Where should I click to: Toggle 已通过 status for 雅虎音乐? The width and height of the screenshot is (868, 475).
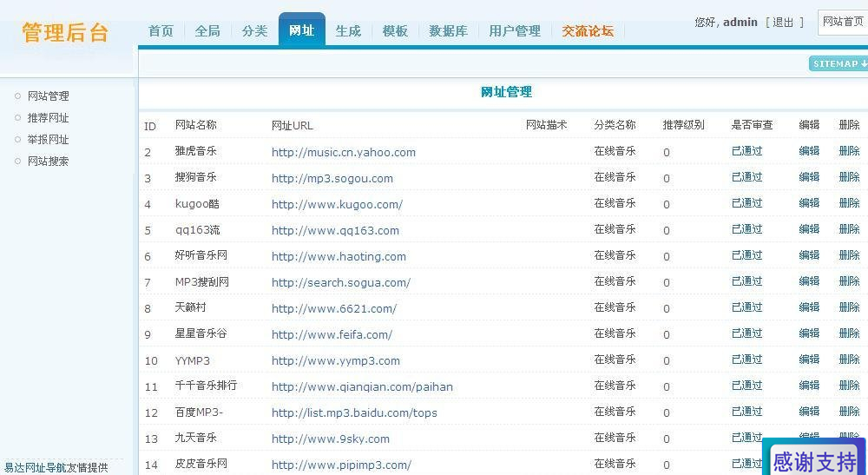click(746, 150)
